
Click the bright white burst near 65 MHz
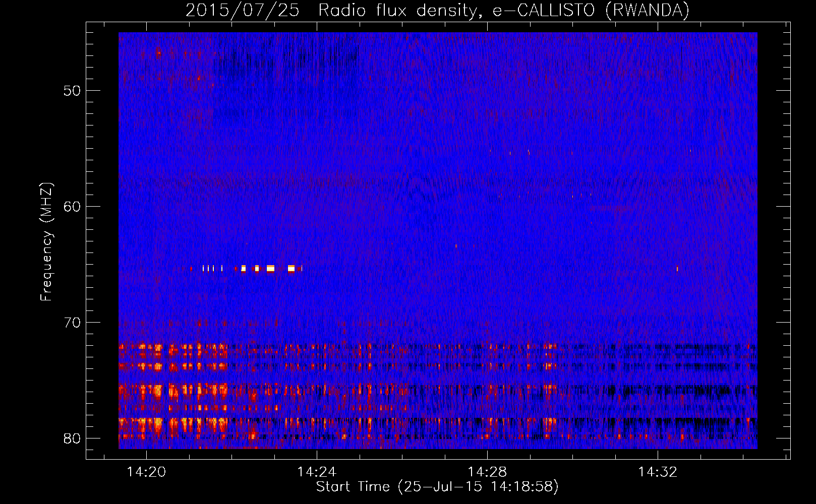(271, 268)
